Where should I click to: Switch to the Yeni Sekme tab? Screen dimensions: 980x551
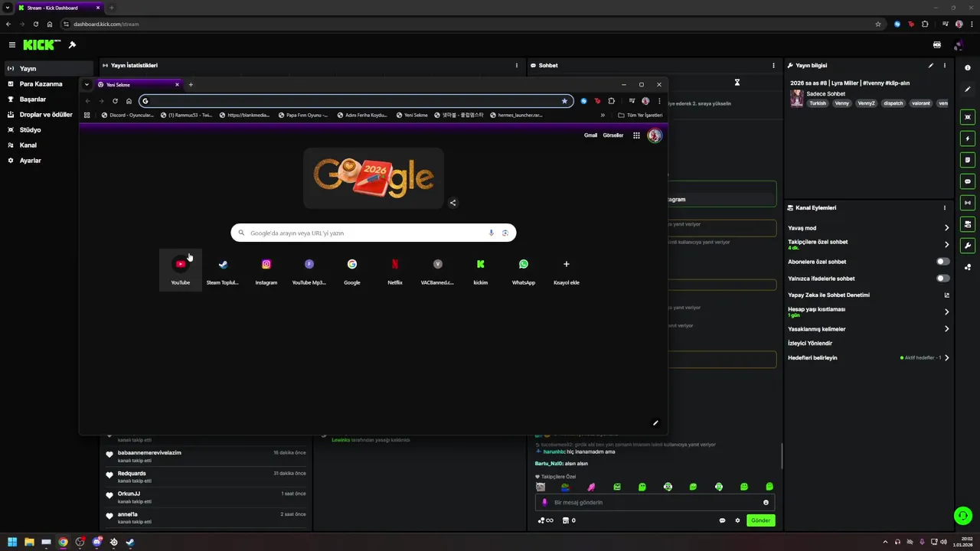(x=138, y=85)
